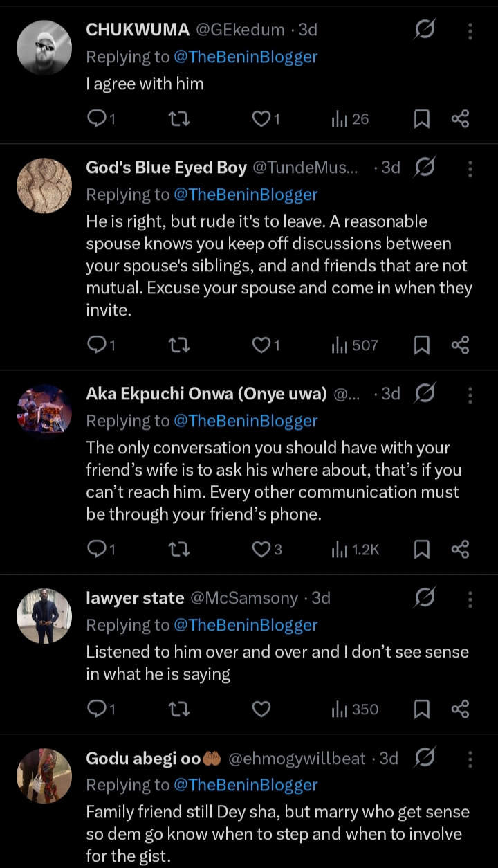Open @TheBeninBlogger link in CHUKWUMA's reply
The image size is (498, 868).
[x=245, y=57]
